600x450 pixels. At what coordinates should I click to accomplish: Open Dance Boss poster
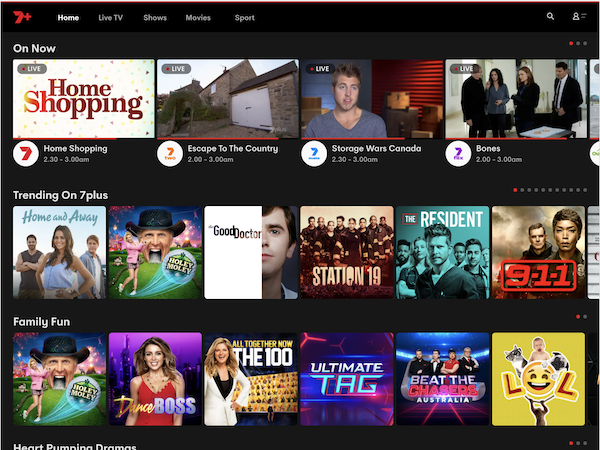[x=155, y=379]
